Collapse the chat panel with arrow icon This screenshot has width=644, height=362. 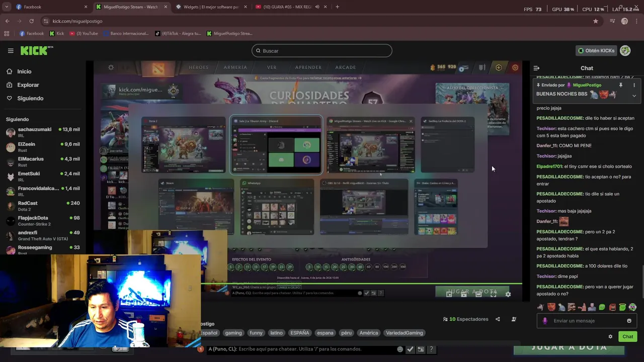pyautogui.click(x=536, y=68)
